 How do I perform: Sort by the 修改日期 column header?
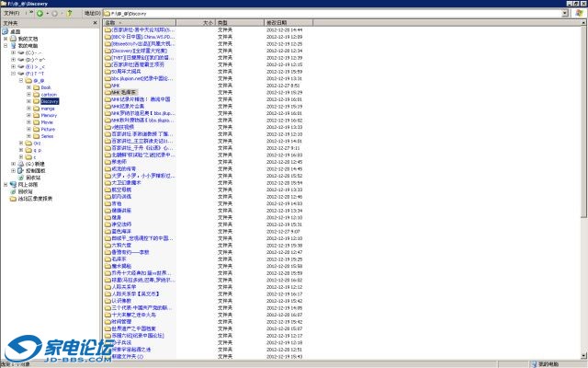coord(288,23)
